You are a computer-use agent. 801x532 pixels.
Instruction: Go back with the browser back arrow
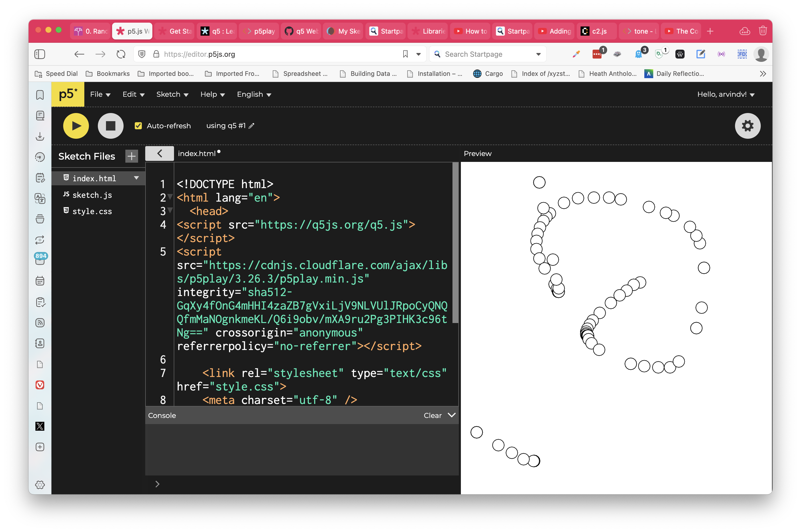79,54
